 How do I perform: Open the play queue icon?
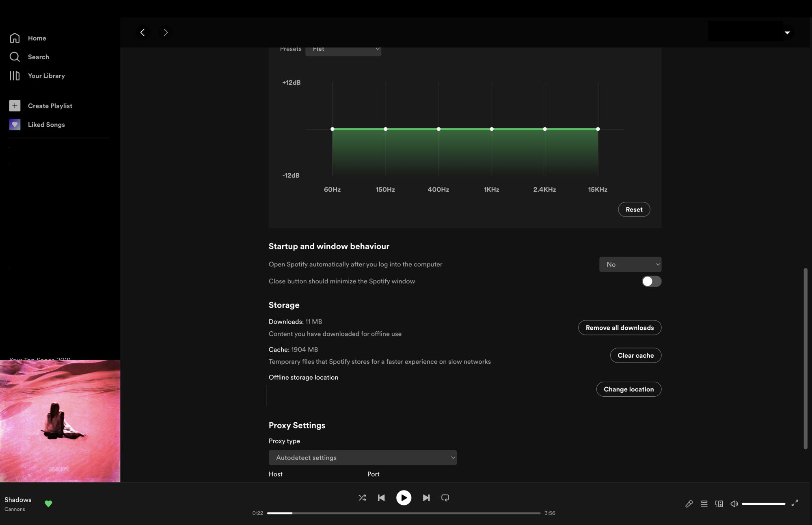[x=704, y=503]
